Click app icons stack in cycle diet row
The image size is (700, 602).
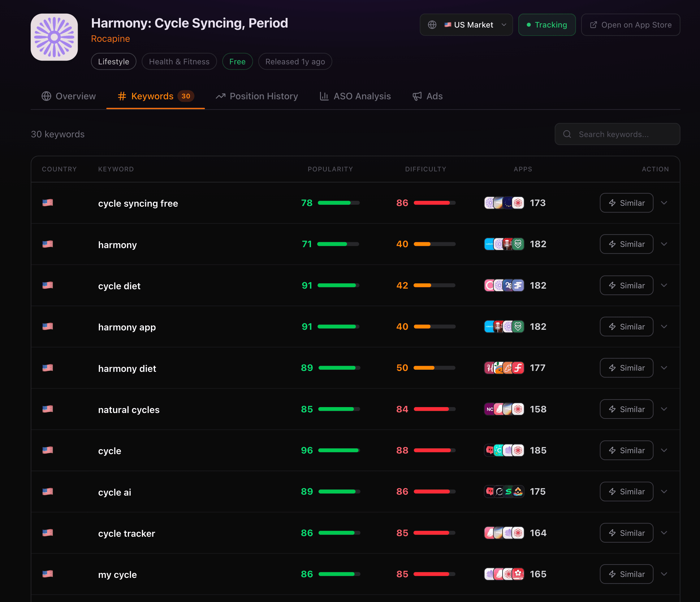click(504, 285)
